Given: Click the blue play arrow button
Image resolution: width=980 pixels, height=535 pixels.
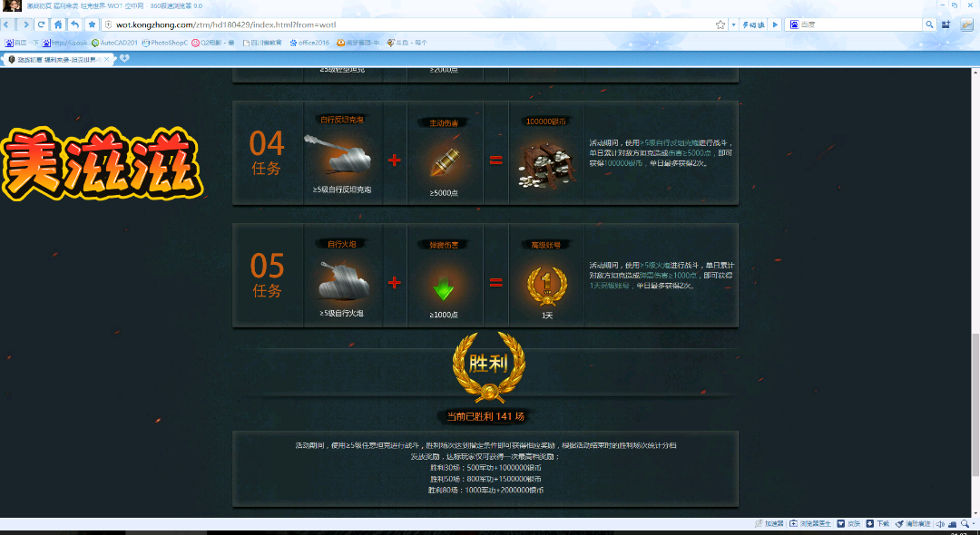Looking at the screenshot, I should 775,24.
